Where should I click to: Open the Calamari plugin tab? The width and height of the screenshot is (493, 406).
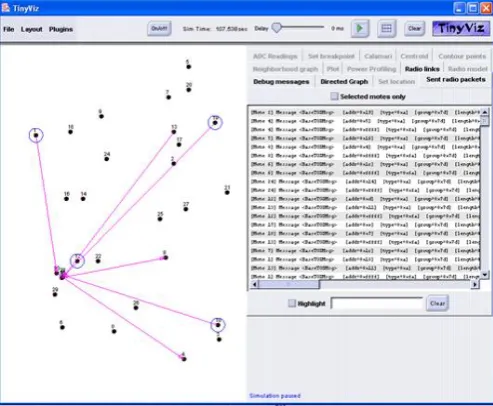[x=378, y=56]
